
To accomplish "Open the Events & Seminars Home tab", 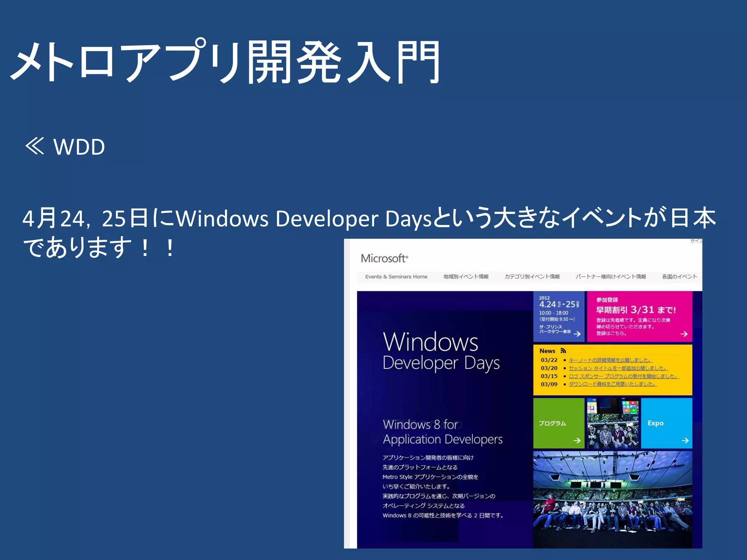I will (x=396, y=277).
